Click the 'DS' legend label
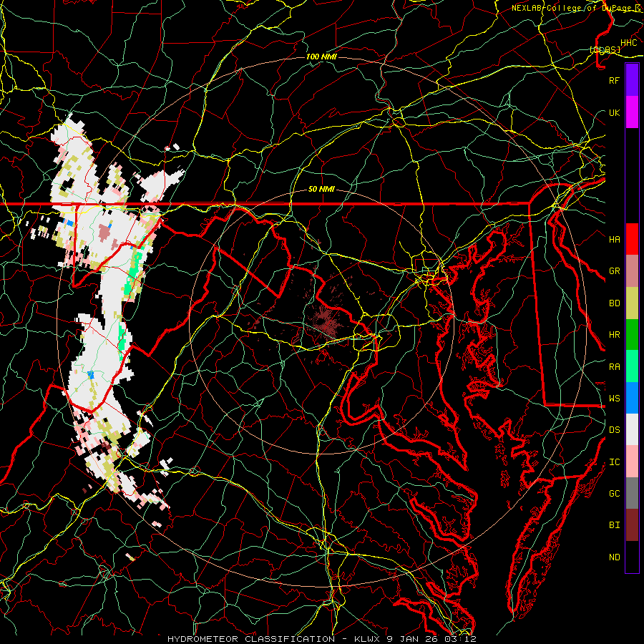Screen dimensions: 644x644 point(614,430)
